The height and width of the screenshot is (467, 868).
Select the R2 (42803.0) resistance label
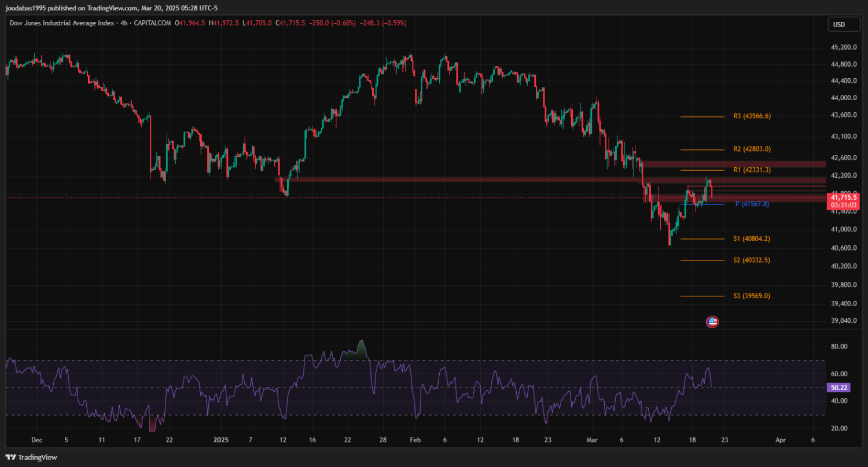[x=752, y=149]
